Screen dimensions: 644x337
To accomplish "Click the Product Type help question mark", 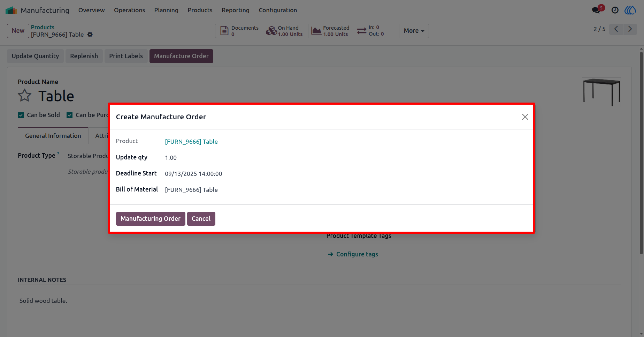I will pyautogui.click(x=58, y=153).
